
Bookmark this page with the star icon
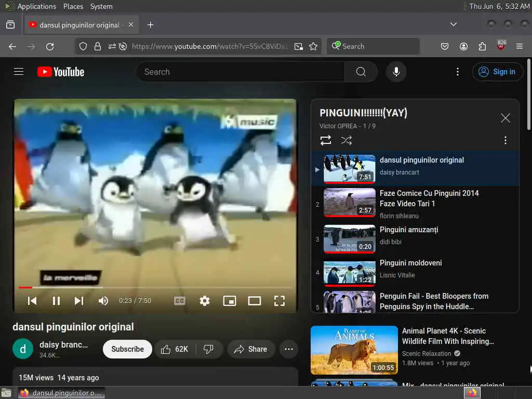(313, 46)
